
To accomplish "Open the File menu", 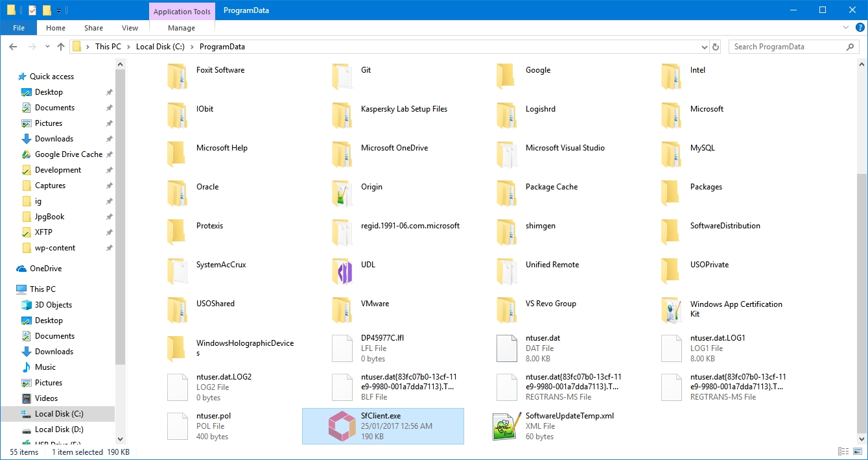I will pos(19,28).
